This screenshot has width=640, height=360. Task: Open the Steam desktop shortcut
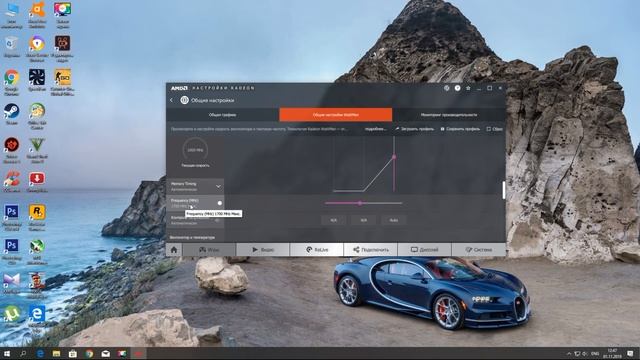pos(11,113)
